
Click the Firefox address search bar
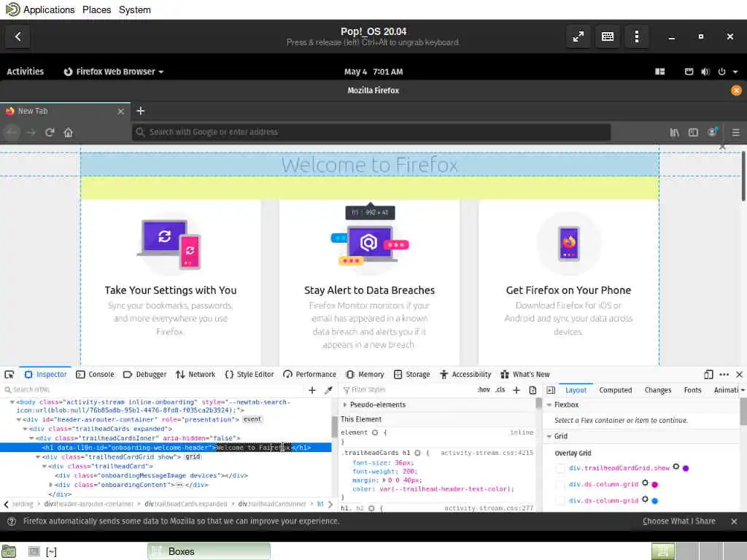(x=371, y=132)
